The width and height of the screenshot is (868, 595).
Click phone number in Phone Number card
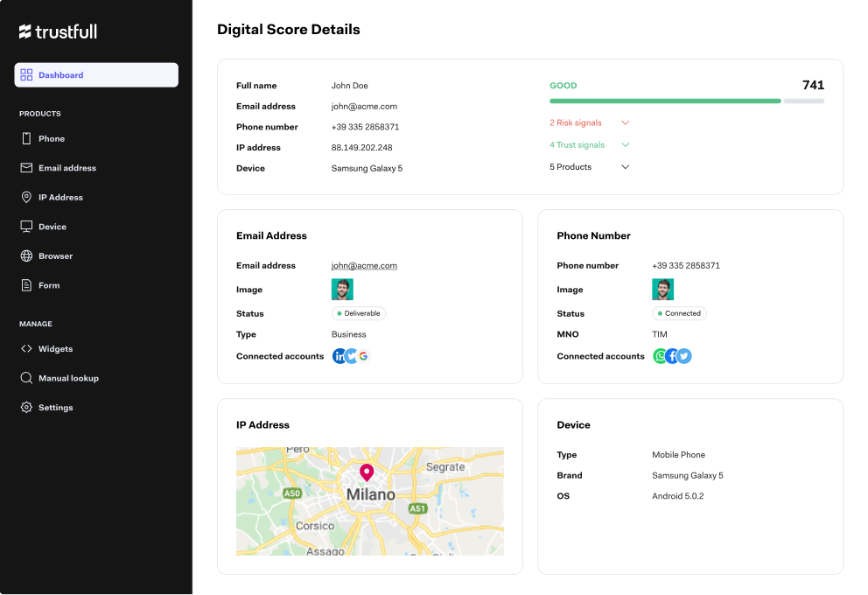[686, 266]
